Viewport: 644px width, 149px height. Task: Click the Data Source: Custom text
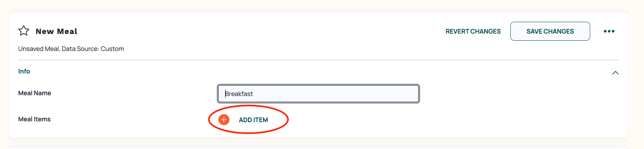(93, 49)
